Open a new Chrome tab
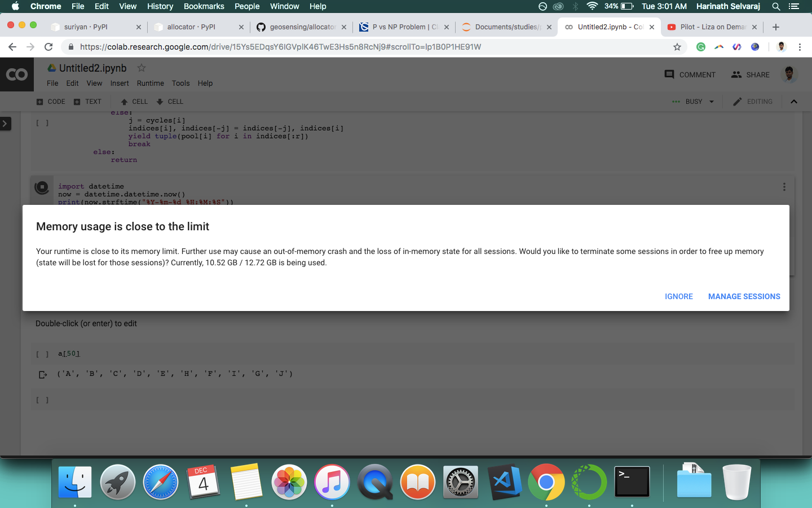812x508 pixels. pyautogui.click(x=776, y=27)
